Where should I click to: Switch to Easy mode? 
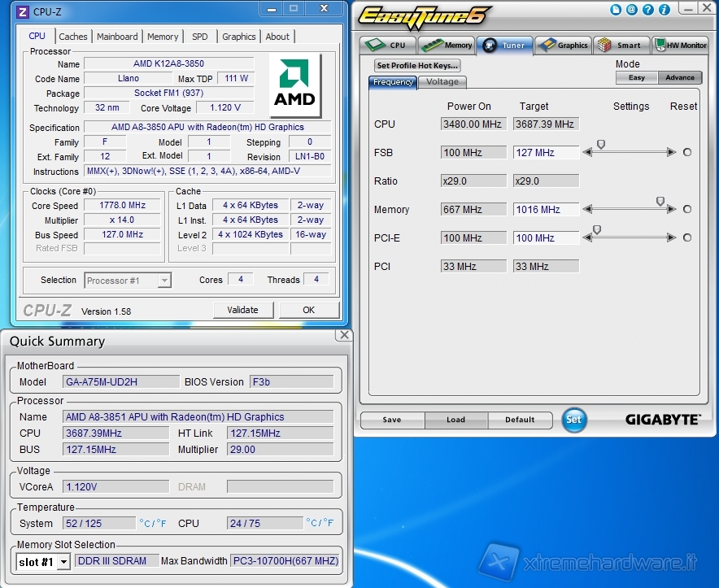(637, 77)
